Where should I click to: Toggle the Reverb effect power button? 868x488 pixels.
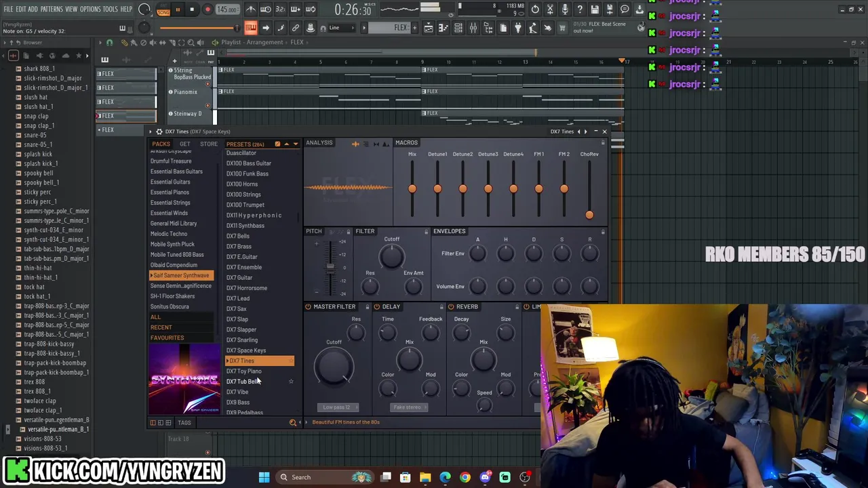(x=450, y=307)
